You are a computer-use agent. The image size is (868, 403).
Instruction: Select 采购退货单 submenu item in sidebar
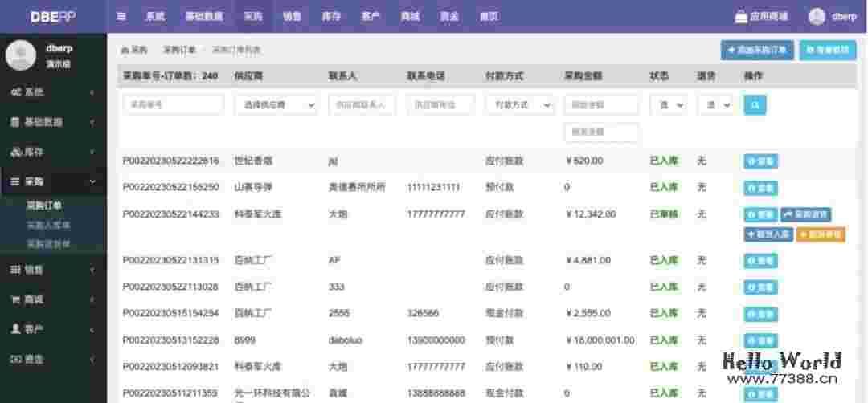point(49,244)
